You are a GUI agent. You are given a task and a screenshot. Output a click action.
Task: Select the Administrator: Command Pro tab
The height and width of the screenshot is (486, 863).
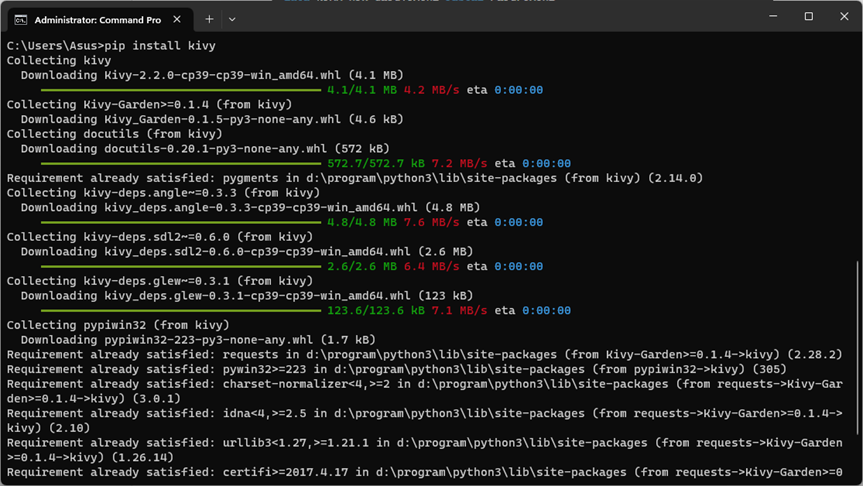[x=97, y=19]
